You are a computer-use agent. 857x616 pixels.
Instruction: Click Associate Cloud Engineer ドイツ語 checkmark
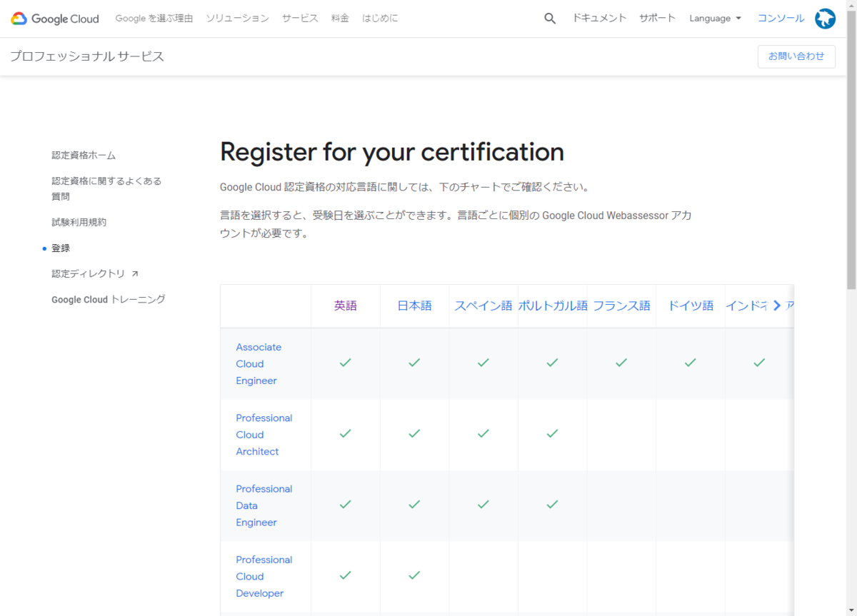[x=691, y=363]
